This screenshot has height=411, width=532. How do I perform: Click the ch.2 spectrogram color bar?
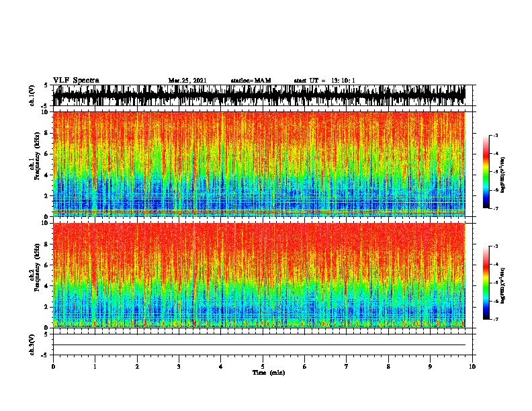coord(486,283)
